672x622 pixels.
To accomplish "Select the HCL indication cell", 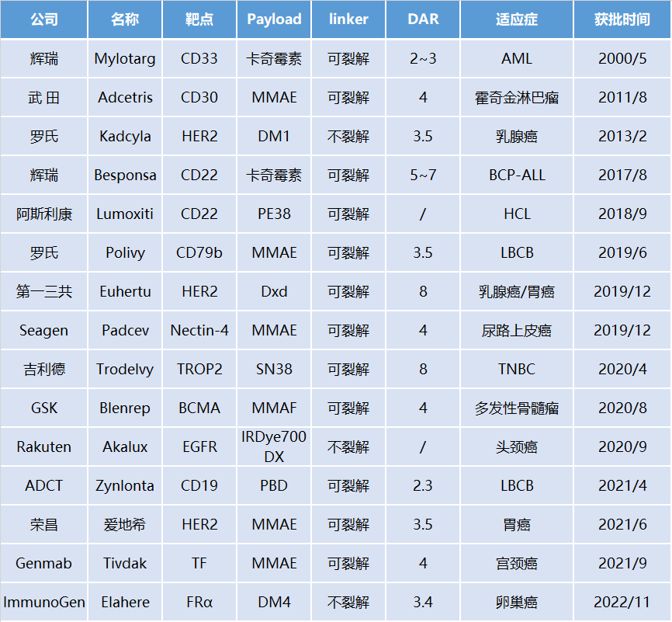I will pos(517,214).
